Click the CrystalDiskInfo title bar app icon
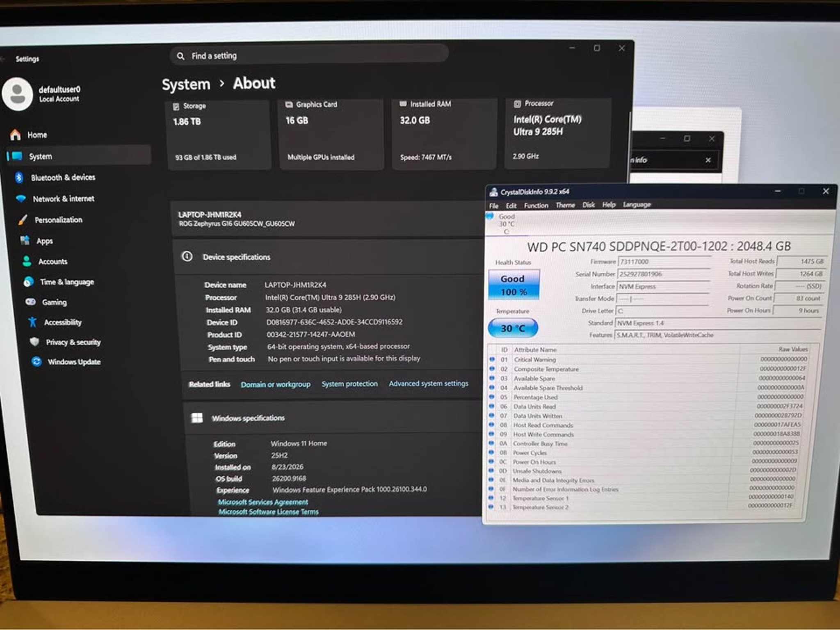The width and height of the screenshot is (840, 630). pyautogui.click(x=493, y=192)
